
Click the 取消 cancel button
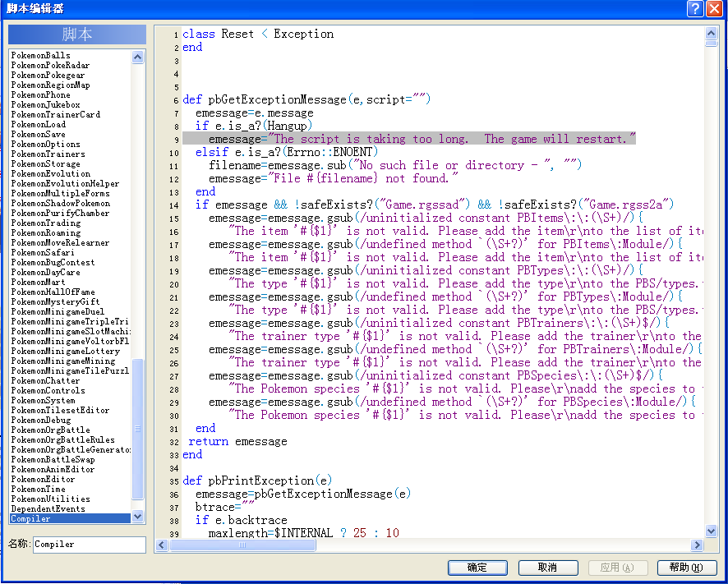point(548,568)
